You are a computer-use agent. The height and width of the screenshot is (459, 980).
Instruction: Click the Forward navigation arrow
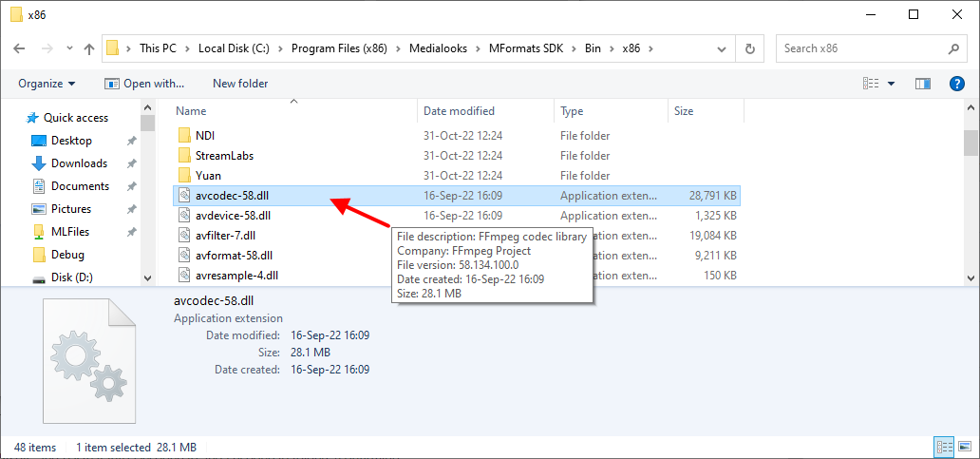coord(47,48)
